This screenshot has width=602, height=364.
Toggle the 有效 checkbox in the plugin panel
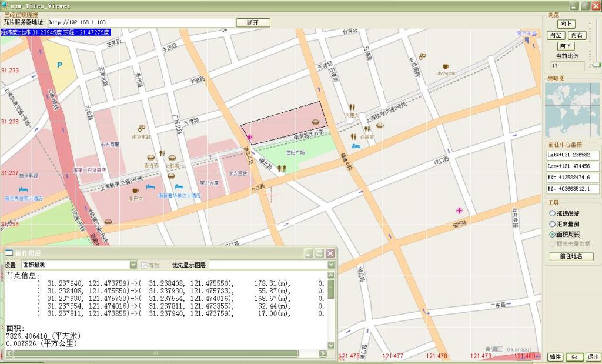(144, 264)
